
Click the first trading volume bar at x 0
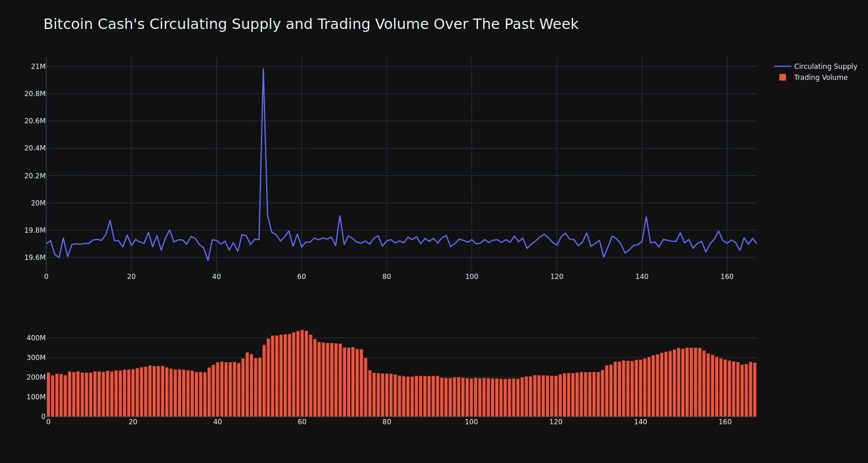pyautogui.click(x=48, y=395)
